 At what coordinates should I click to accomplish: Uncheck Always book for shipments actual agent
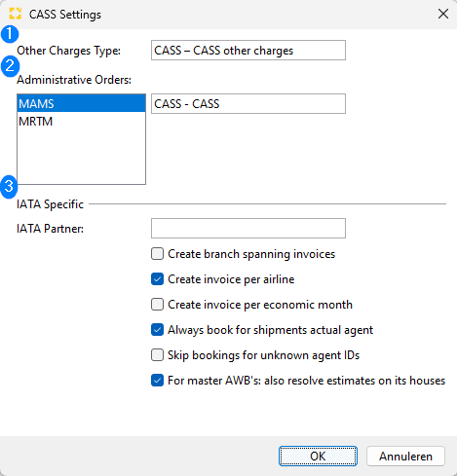[157, 330]
